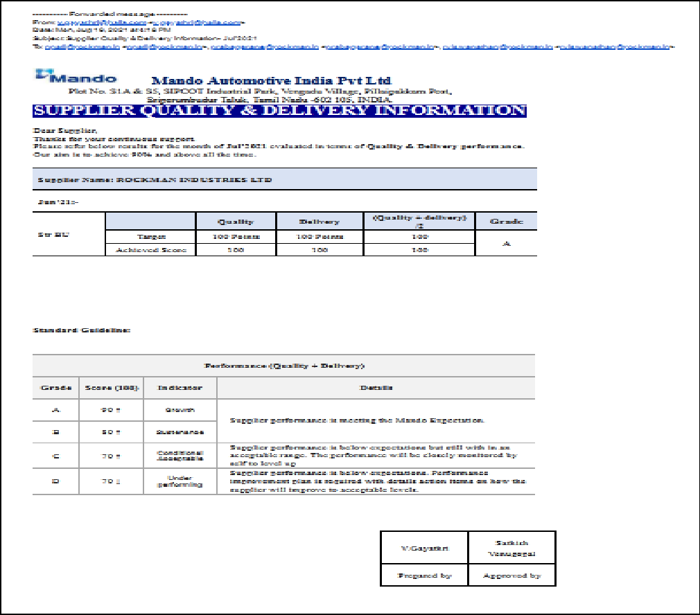Screen dimensions: 700x615
Task: Open the last bracketed recipient email in To line
Action: click(615, 46)
